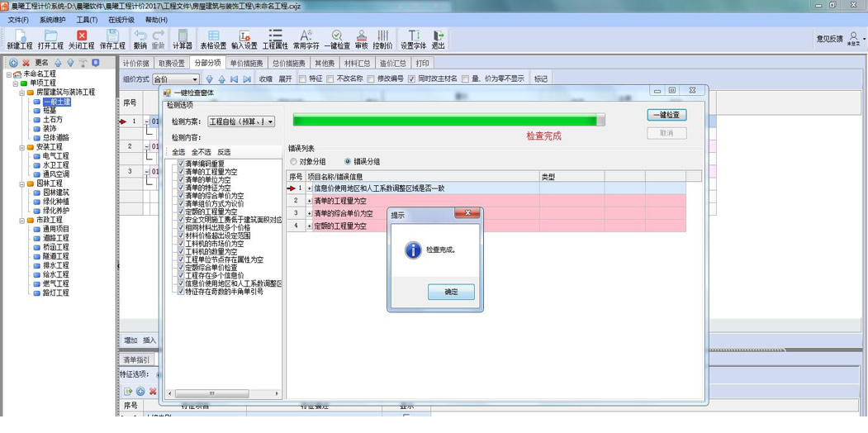Switch to the 取费设置 tab

tap(171, 63)
